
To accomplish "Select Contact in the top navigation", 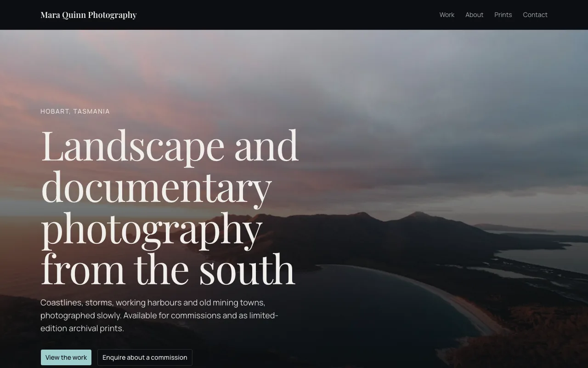I will click(x=535, y=15).
